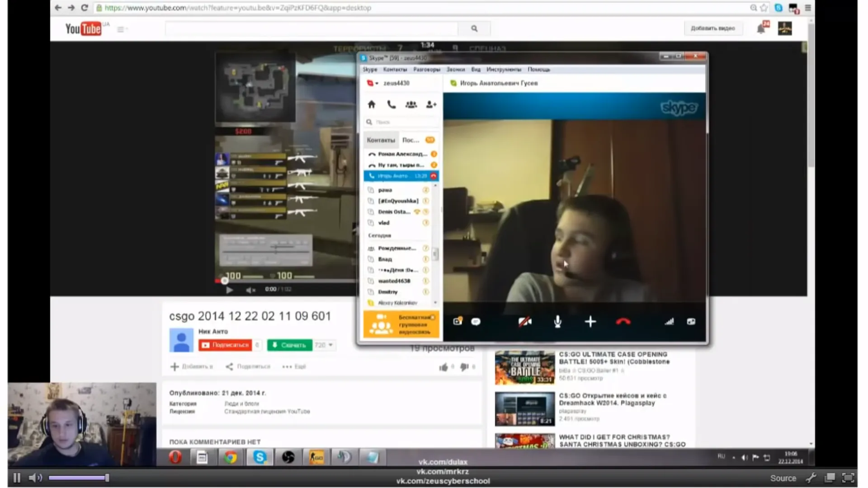Open the Source quality option in stream player
This screenshot has height=488, width=868.
coord(783,478)
